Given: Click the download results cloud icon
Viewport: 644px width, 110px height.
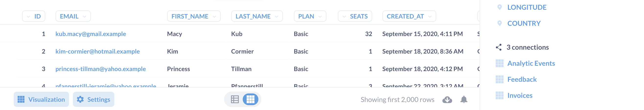Looking at the screenshot, I should (447, 100).
